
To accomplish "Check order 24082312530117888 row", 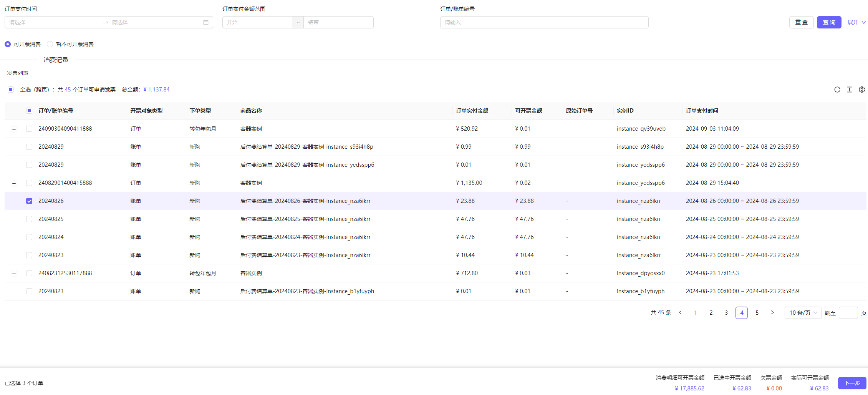I will 29,273.
